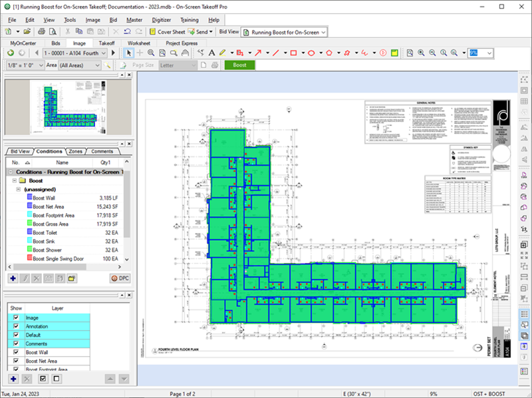The width and height of the screenshot is (532, 398).
Task: Select the red Line annotation tool
Action: 276,53
